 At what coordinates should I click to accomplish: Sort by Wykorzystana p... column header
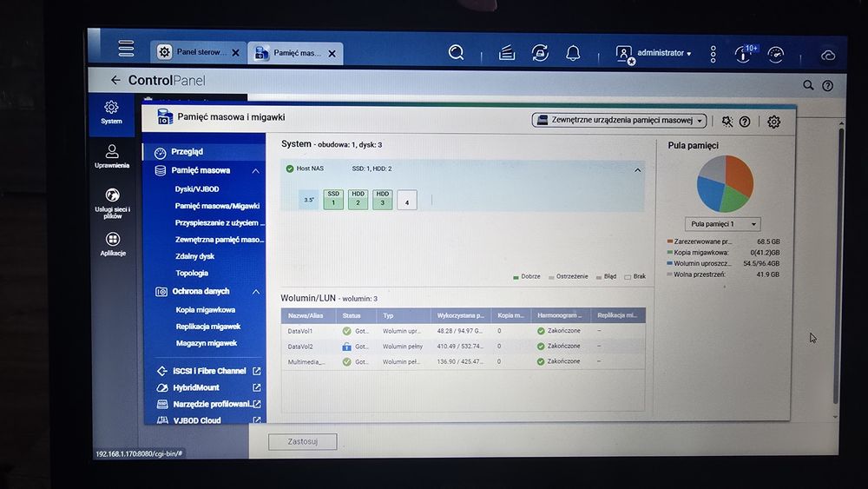461,315
